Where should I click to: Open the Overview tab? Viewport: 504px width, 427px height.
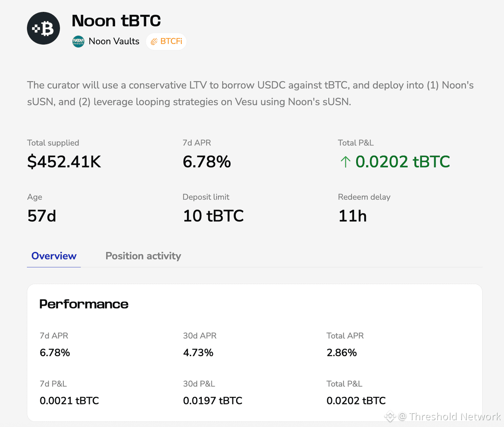(54, 256)
